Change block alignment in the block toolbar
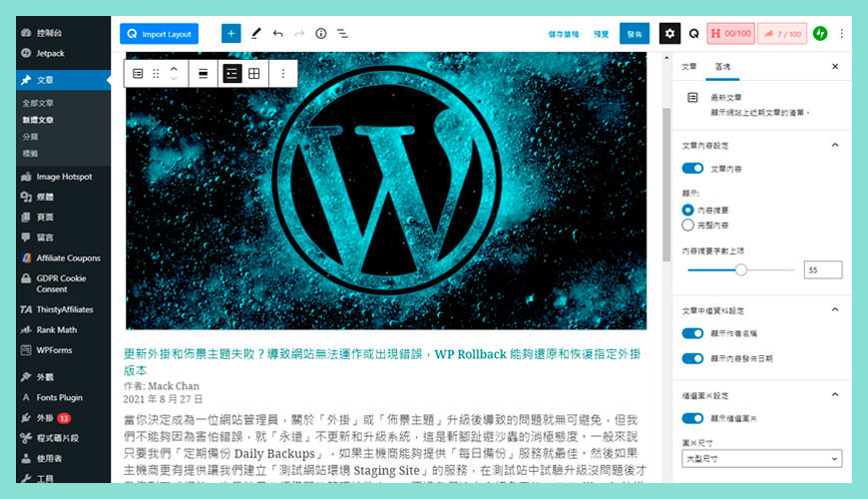868x499 pixels. [x=204, y=73]
